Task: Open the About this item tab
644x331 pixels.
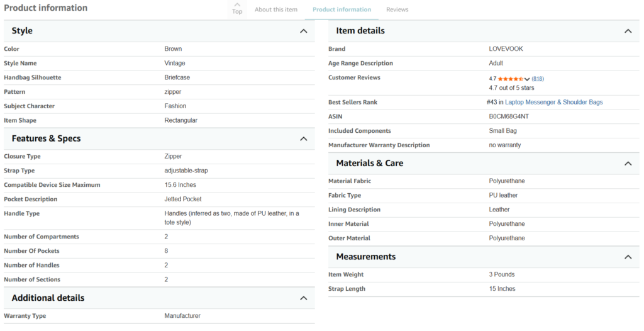Action: pos(276,9)
